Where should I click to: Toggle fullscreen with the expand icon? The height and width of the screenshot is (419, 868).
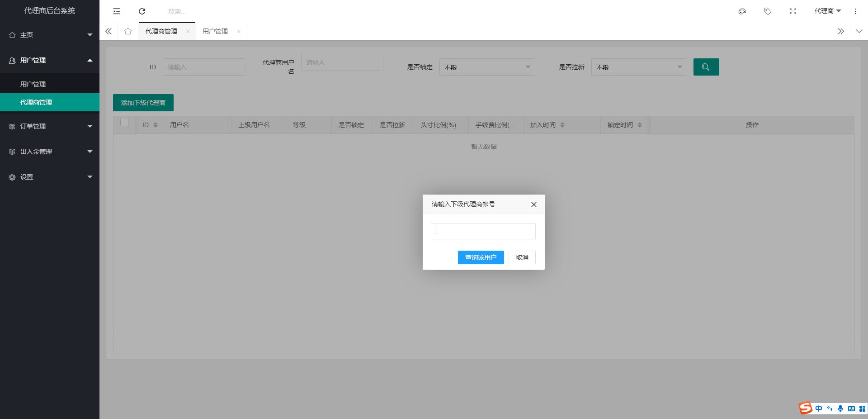tap(793, 11)
